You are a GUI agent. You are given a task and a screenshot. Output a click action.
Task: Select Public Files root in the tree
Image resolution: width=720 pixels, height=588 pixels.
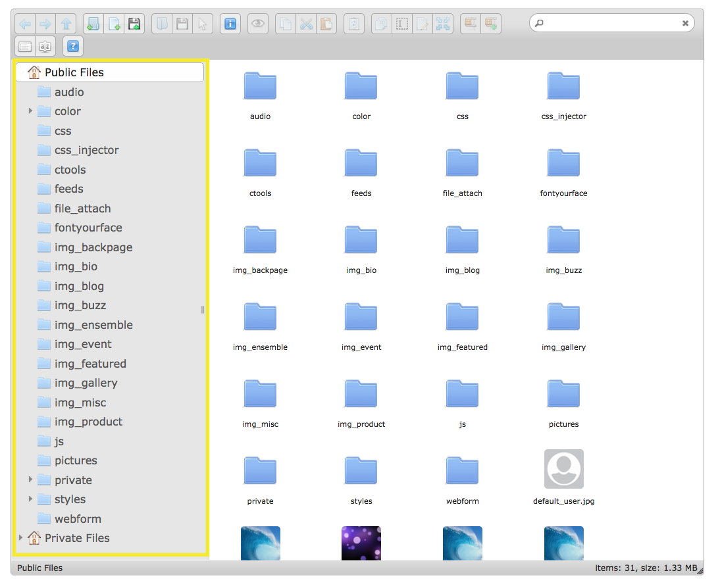coord(110,72)
